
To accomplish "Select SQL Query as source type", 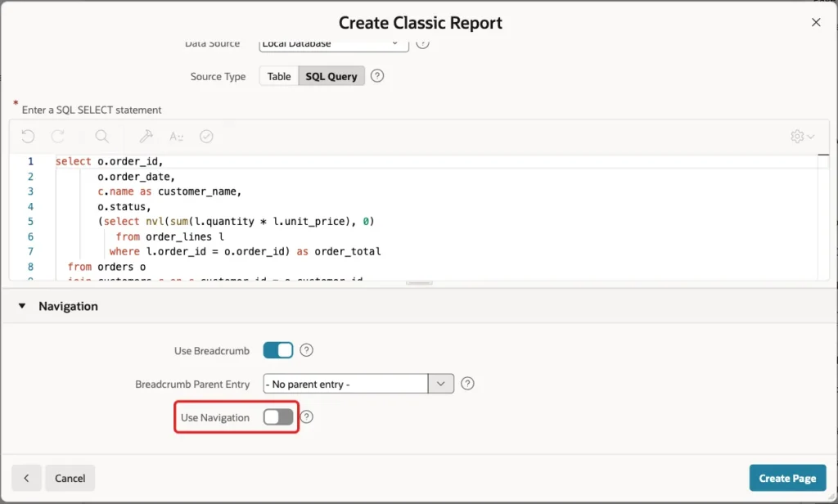I will pyautogui.click(x=331, y=76).
